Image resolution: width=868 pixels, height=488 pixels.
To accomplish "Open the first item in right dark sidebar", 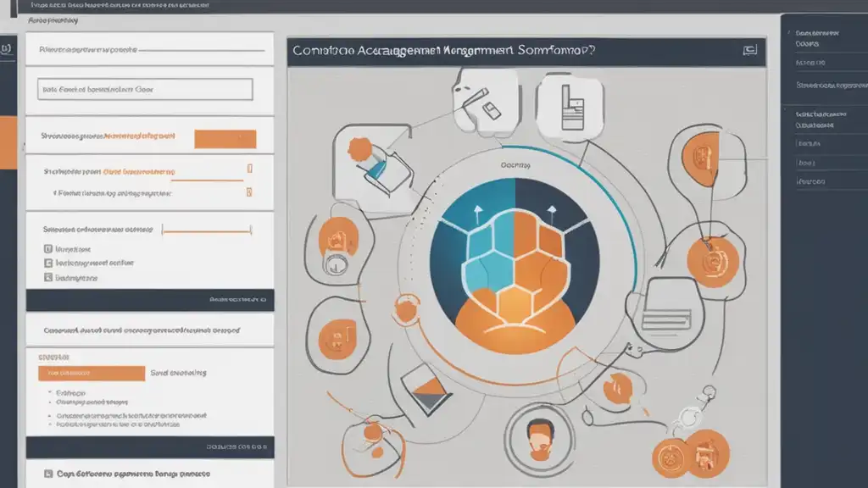I will [818, 38].
